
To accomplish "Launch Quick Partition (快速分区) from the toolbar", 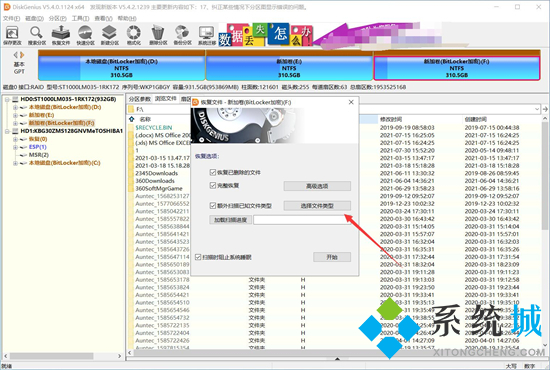I will 85,35.
